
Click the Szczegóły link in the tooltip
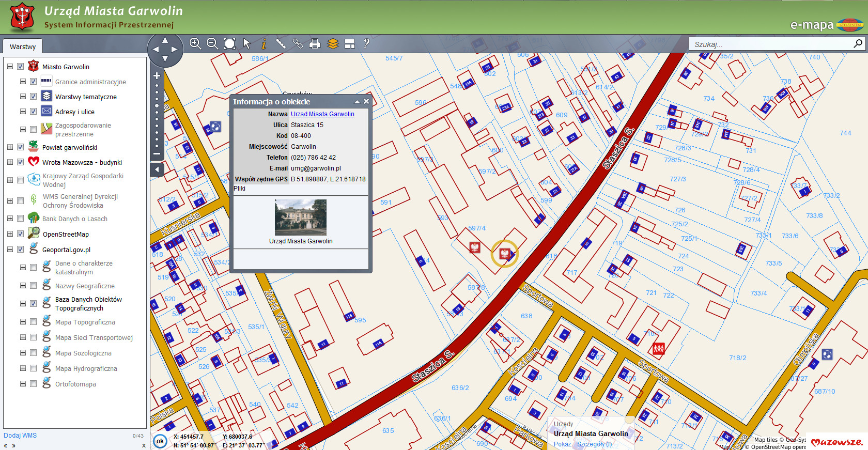[594, 444]
